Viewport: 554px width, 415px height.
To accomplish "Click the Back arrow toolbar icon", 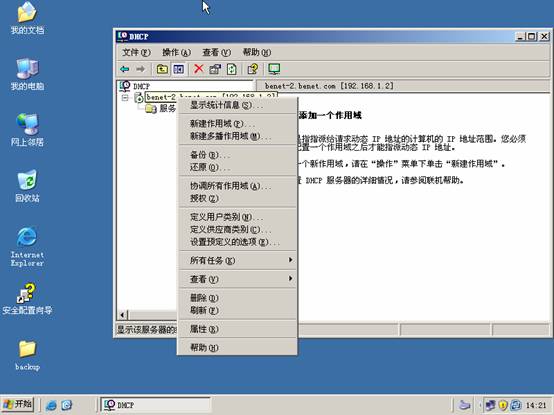I will (x=124, y=69).
